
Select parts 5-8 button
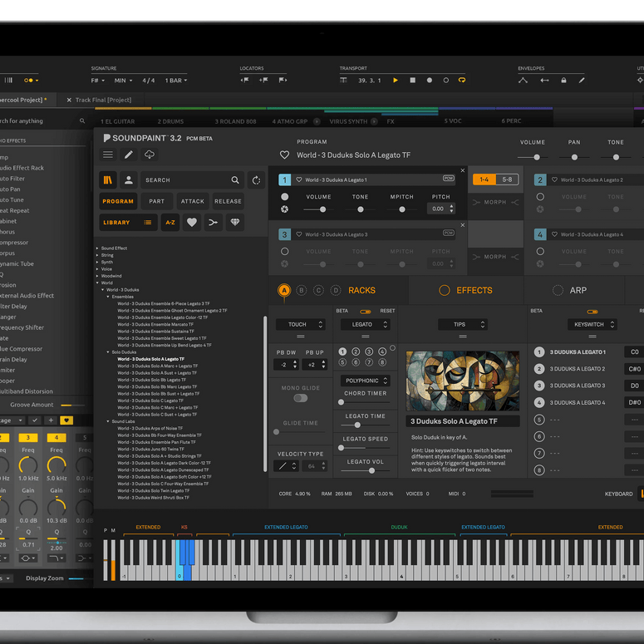[x=507, y=179]
